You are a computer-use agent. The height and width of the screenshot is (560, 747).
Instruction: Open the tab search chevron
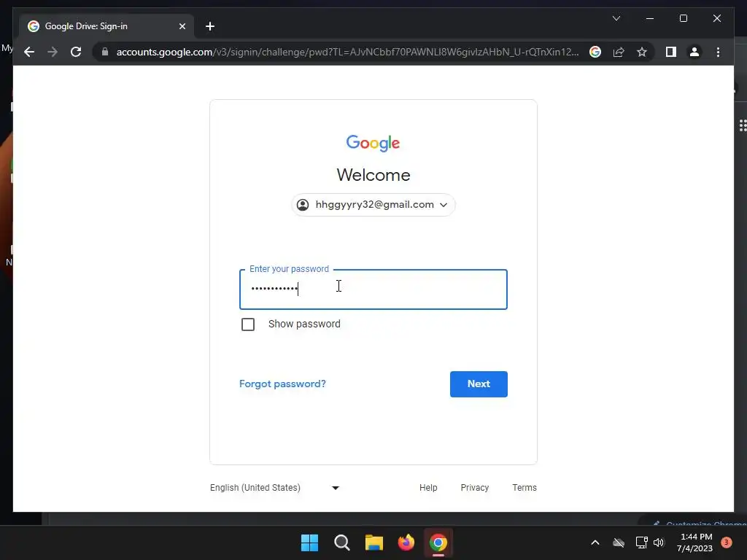[616, 18]
